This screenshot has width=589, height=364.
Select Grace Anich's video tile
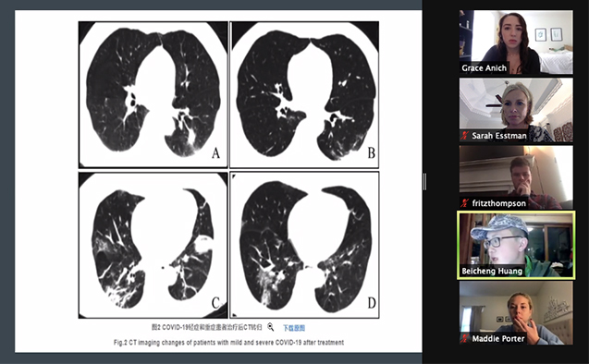(x=516, y=42)
